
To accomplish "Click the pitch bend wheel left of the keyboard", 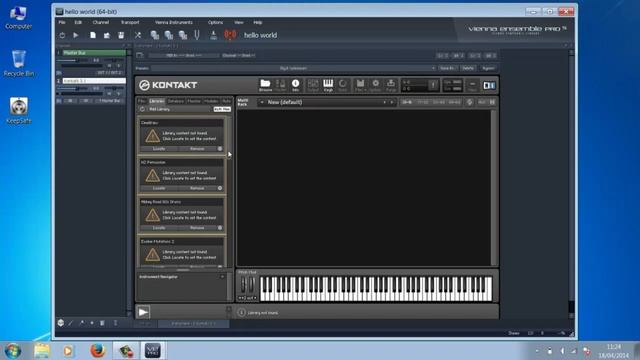I will coord(243,284).
